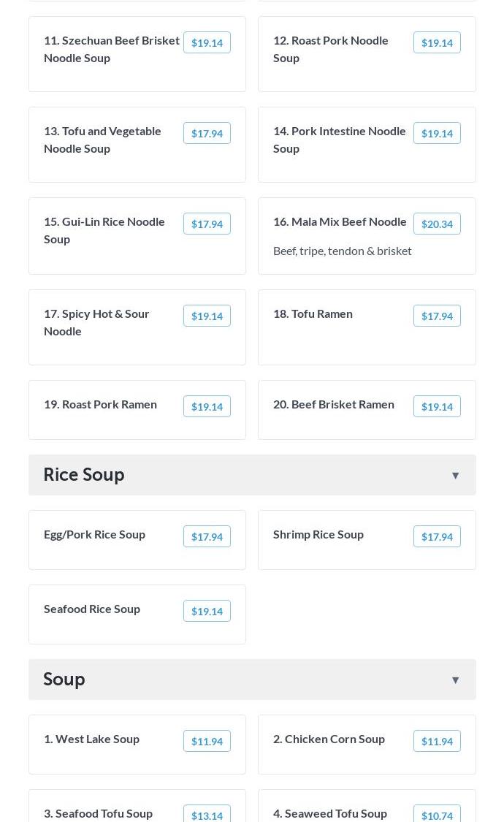Select Seafood Rice Soup $19.14 price
This screenshot has width=504, height=822.
(207, 612)
